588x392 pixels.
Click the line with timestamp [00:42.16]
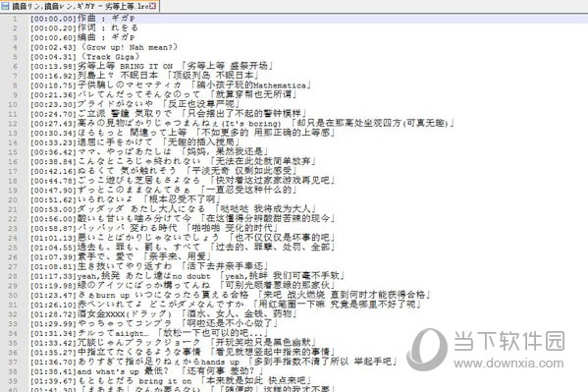click(164, 171)
